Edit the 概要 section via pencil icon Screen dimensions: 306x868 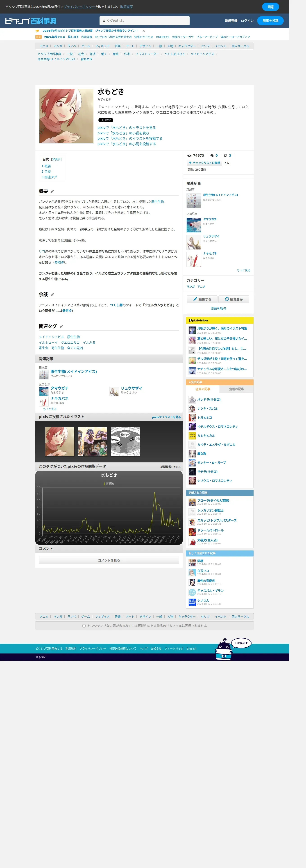click(52, 191)
